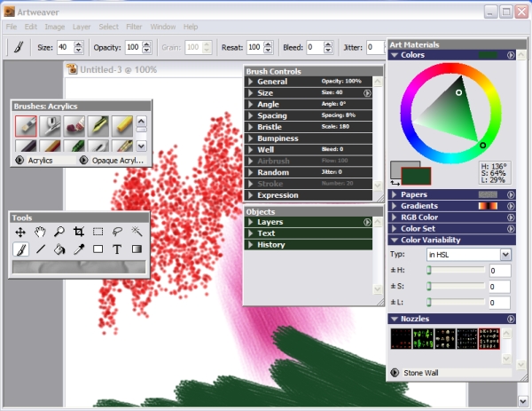
Task: Click the dark green foreground color swatch
Action: point(416,176)
